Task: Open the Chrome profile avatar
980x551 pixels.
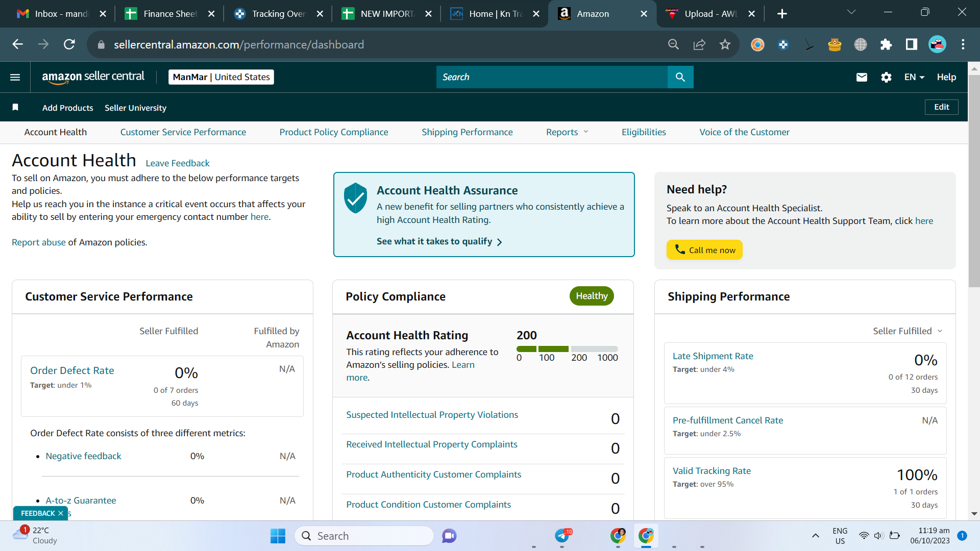Action: (937, 44)
